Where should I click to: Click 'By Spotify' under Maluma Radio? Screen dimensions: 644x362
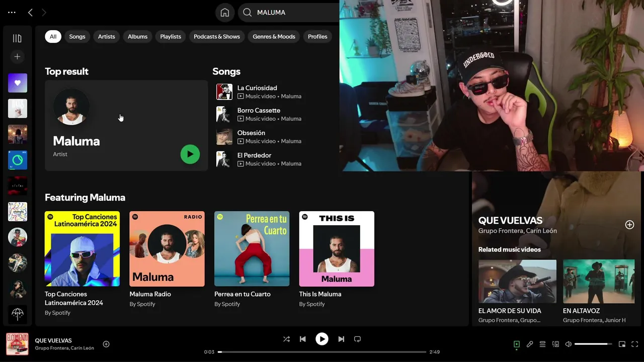click(x=142, y=304)
